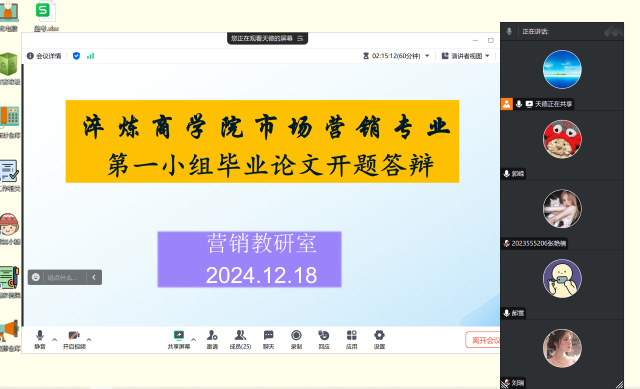Maximize the meeting window
This screenshot has width=640, height=389.
pos(491,40)
